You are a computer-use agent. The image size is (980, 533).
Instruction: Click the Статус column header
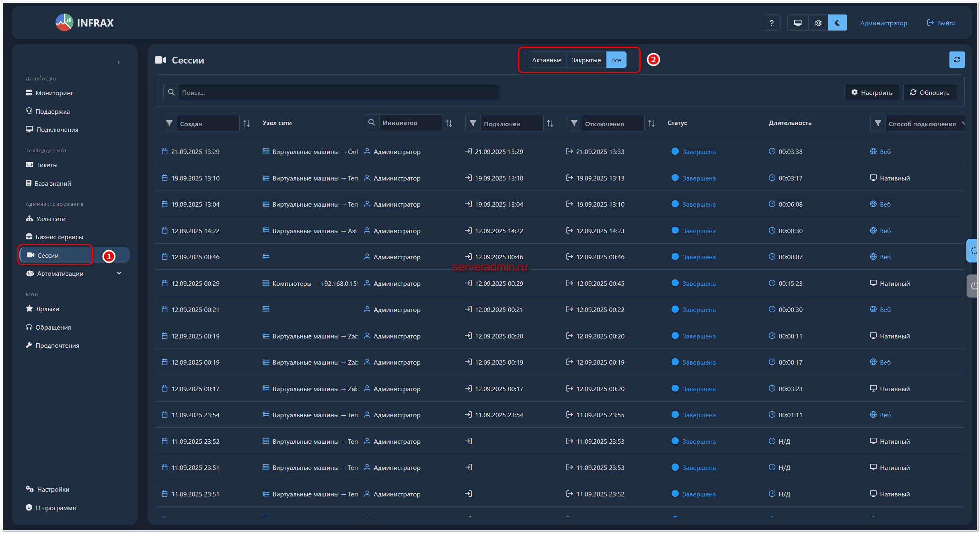pyautogui.click(x=677, y=123)
